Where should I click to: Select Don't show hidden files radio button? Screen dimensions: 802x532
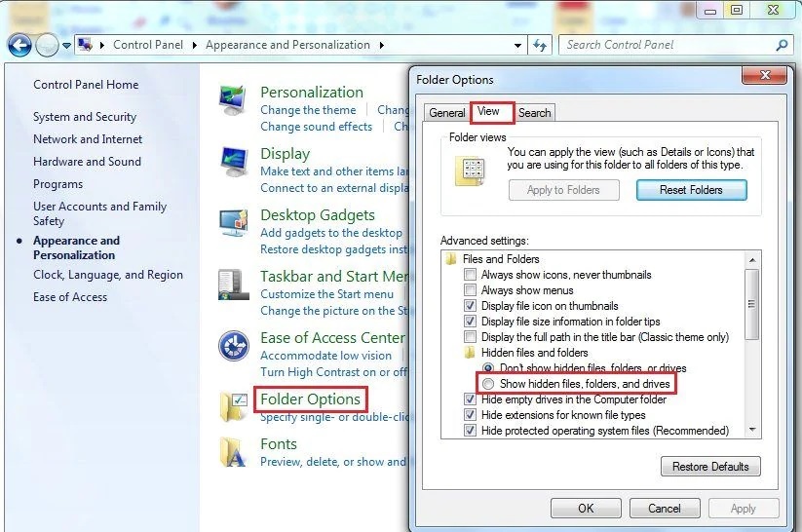pyautogui.click(x=488, y=367)
